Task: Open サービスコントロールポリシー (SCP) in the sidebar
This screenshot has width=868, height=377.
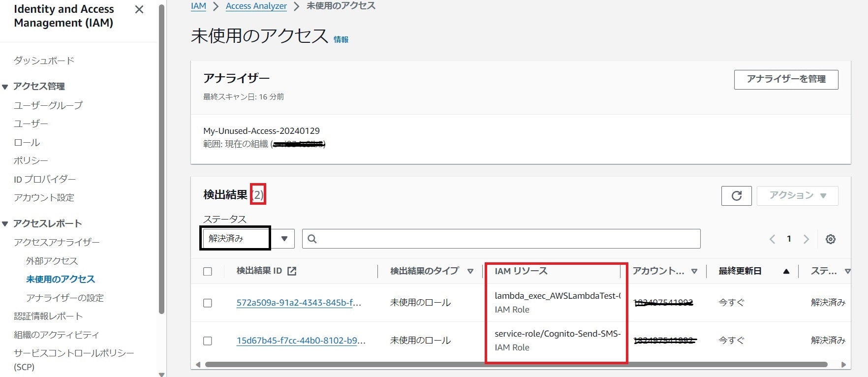Action: (74, 360)
